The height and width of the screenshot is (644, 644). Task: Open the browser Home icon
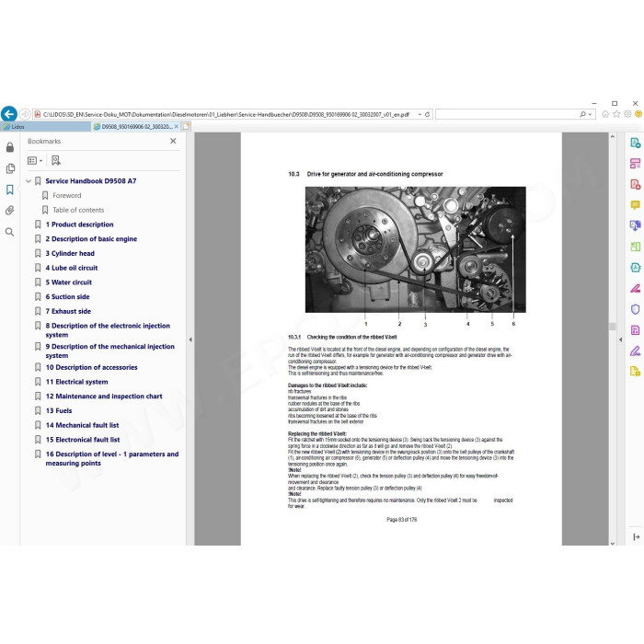click(x=605, y=114)
